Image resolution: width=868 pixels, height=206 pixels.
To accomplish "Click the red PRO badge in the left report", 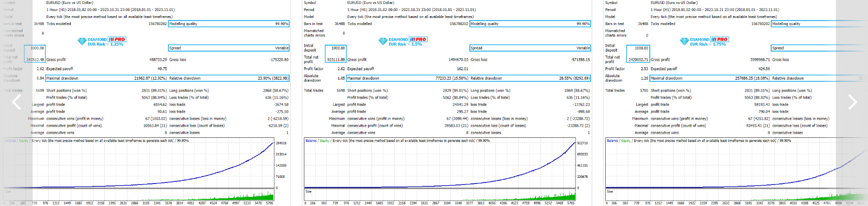I will pyautogui.click(x=117, y=39).
